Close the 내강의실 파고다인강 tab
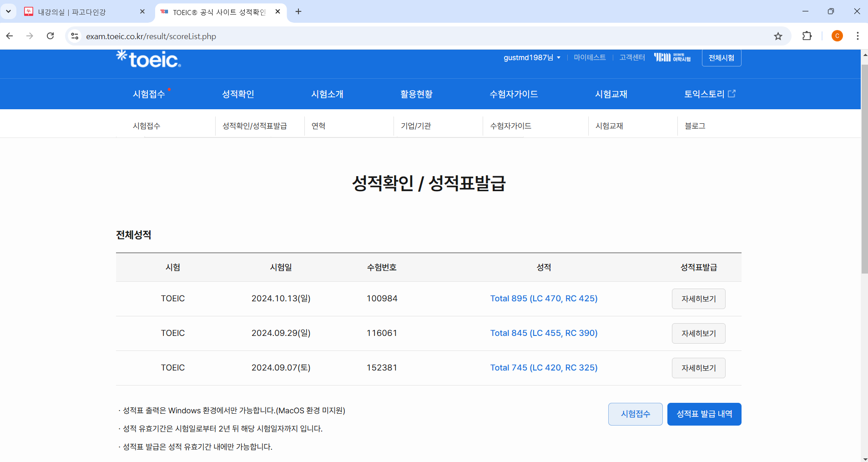This screenshot has width=868, height=462. (142, 11)
